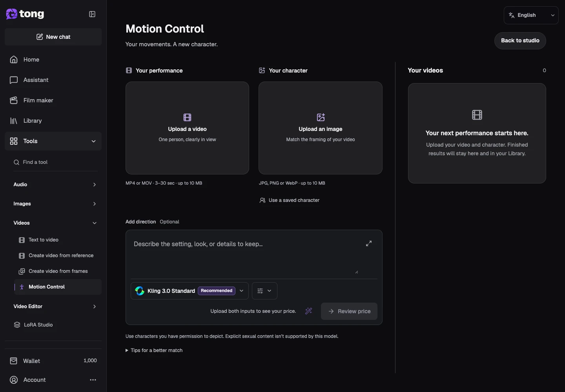This screenshot has height=392, width=565.
Task: Click the tong logo
Action: [x=25, y=14]
